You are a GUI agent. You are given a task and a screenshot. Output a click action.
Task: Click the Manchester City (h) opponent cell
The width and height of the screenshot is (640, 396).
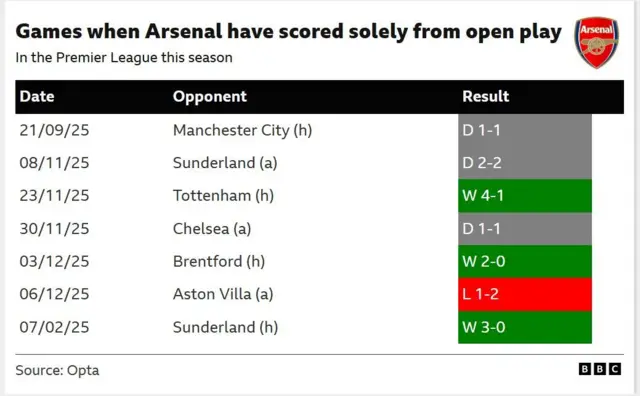click(242, 130)
